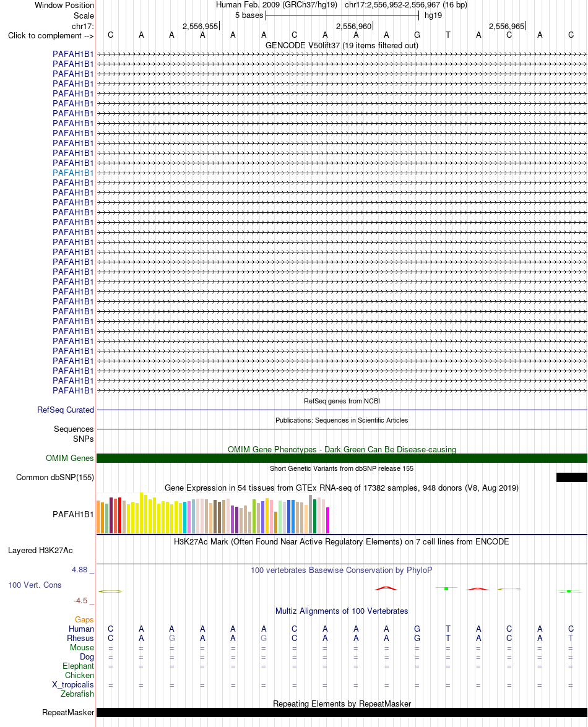This screenshot has height=727, width=588.
Task: Click the 2,556,955 position marker
Action: click(200, 27)
